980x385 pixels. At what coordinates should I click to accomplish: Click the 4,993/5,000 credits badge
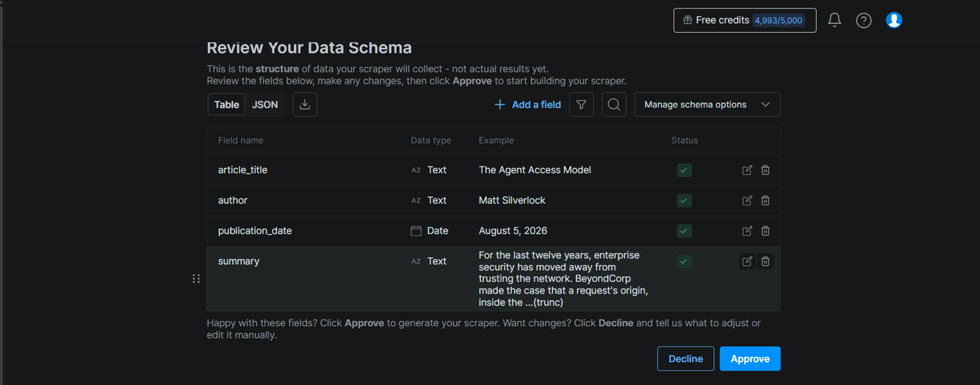point(779,20)
